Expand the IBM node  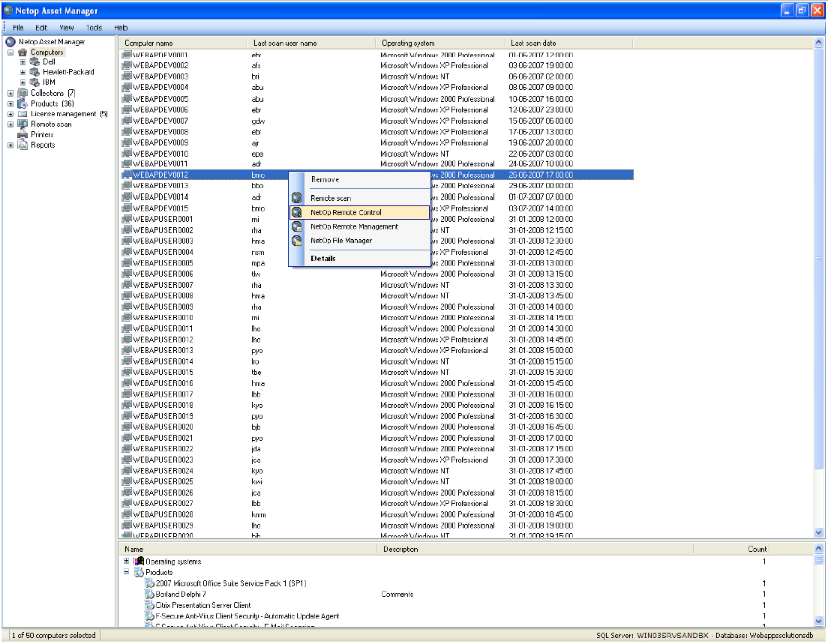click(x=22, y=82)
